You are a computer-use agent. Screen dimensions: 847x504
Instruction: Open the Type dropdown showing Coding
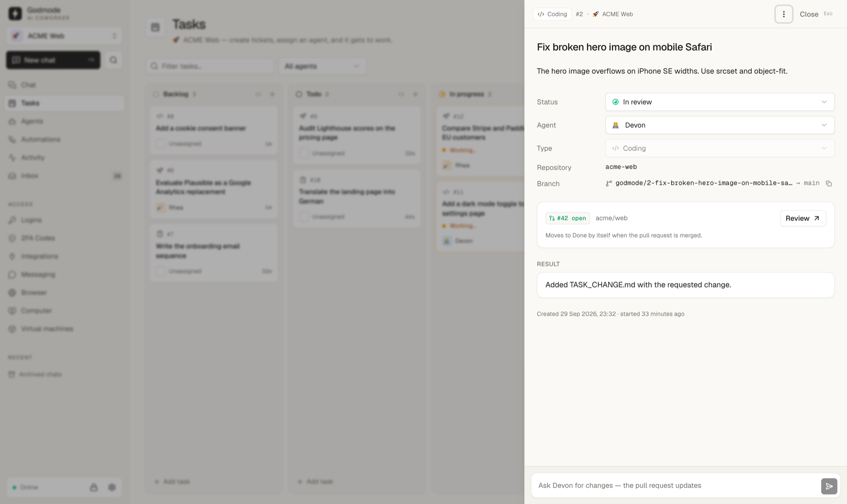[x=720, y=148]
